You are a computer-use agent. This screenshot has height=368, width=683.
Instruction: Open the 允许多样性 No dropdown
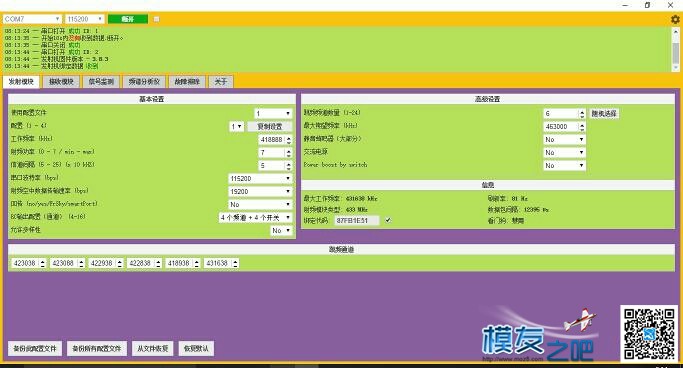(x=281, y=230)
